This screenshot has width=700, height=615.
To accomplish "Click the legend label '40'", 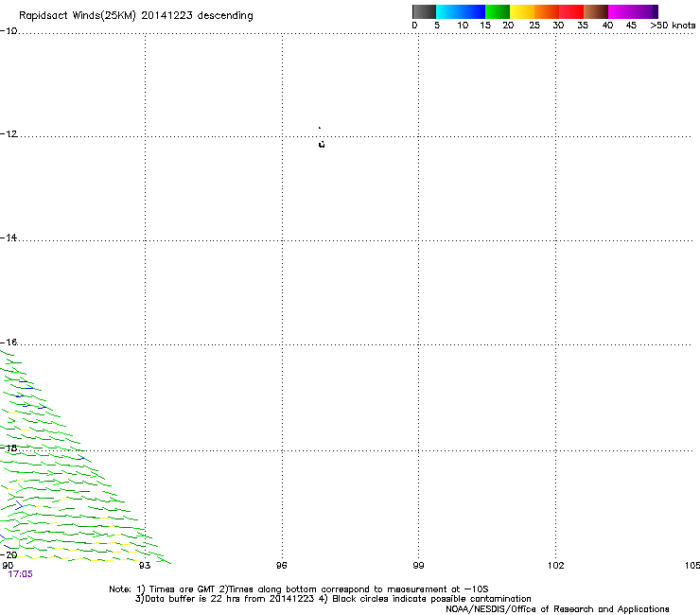I will [x=607, y=26].
